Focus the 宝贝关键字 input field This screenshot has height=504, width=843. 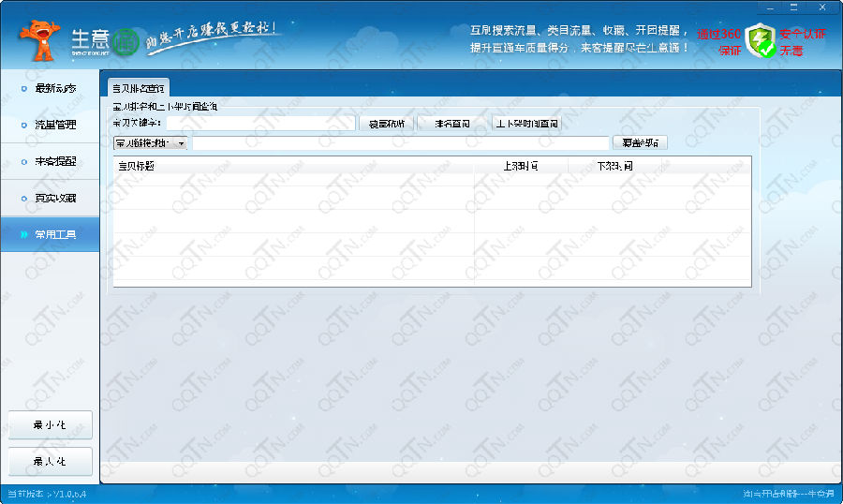coord(261,123)
